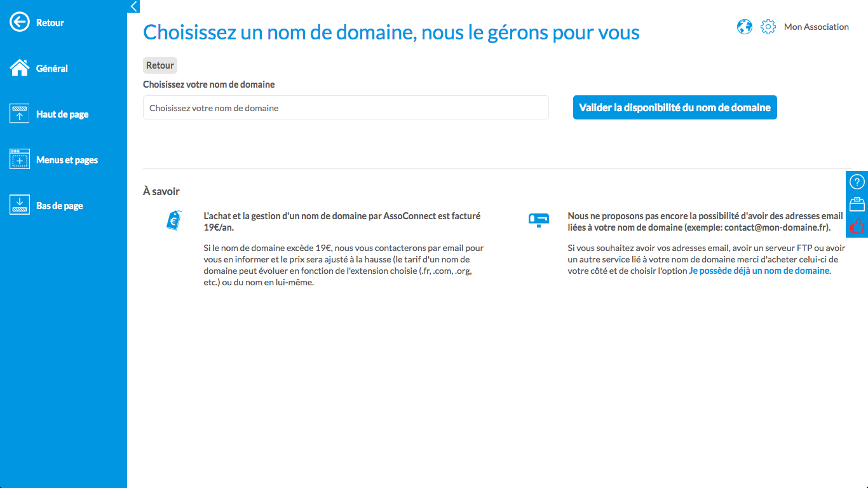Click the Menus et pages grid icon
This screenshot has height=488, width=868.
[20, 159]
